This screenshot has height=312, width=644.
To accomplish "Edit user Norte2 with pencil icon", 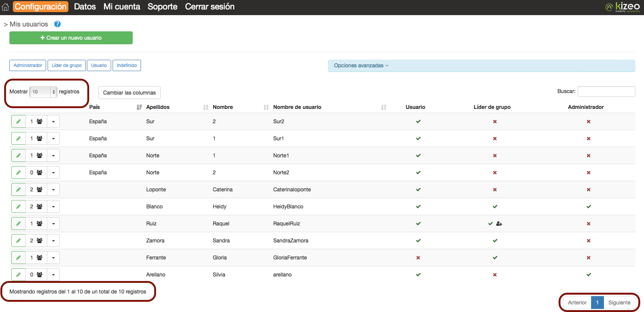I will (19, 172).
